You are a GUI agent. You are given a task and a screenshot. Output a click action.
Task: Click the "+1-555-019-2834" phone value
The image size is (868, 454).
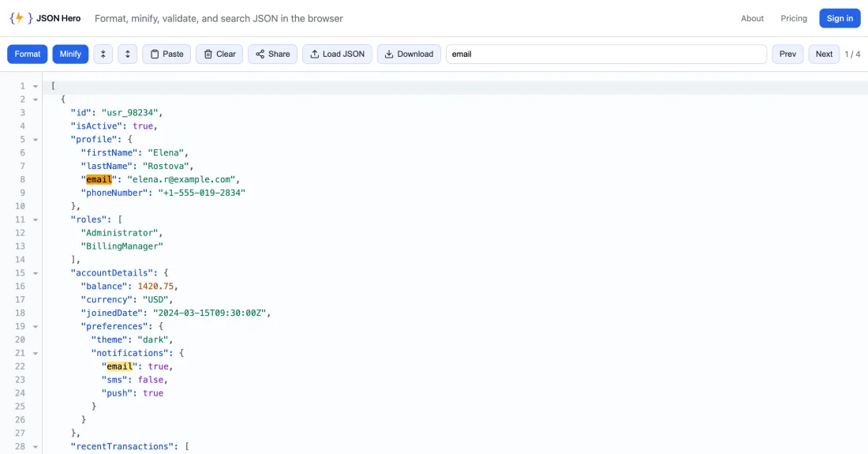[x=201, y=193]
